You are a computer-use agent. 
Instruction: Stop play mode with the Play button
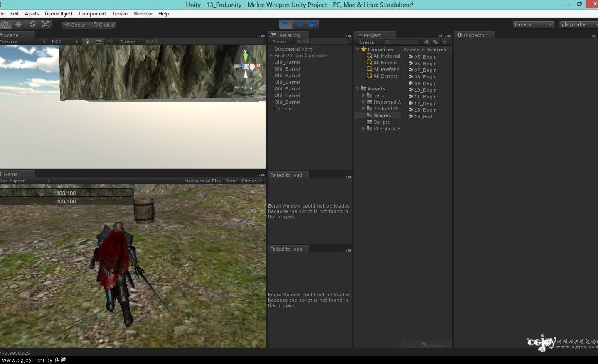285,24
